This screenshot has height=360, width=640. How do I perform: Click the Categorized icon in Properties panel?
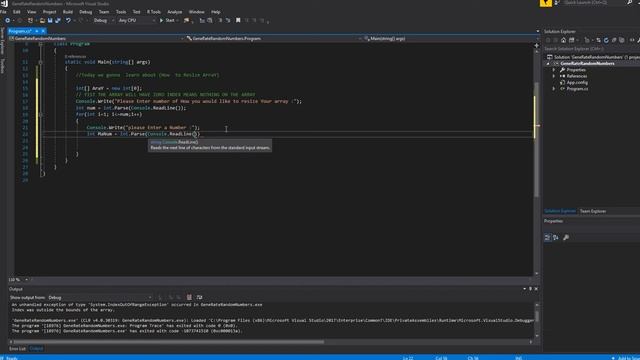click(x=548, y=238)
